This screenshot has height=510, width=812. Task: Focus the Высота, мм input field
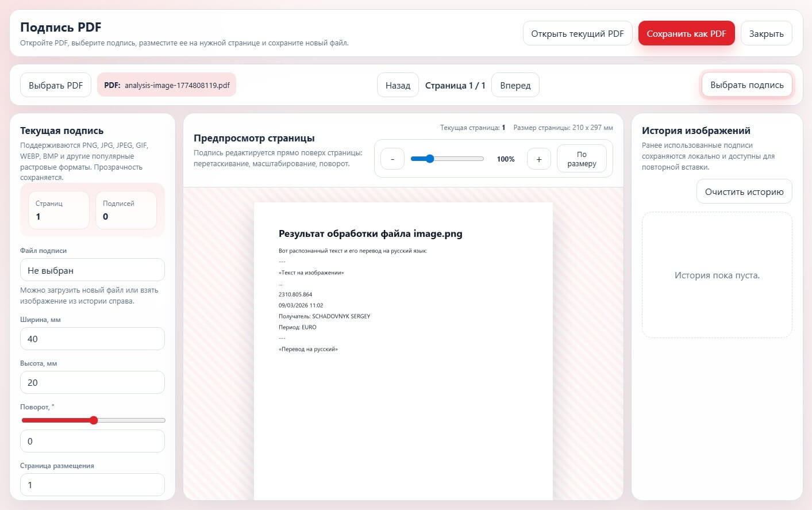coord(93,382)
